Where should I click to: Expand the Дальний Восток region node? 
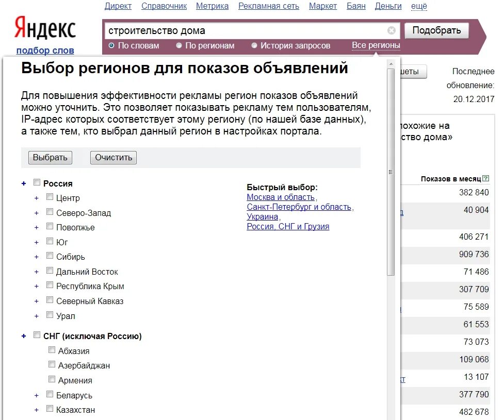pos(36,272)
